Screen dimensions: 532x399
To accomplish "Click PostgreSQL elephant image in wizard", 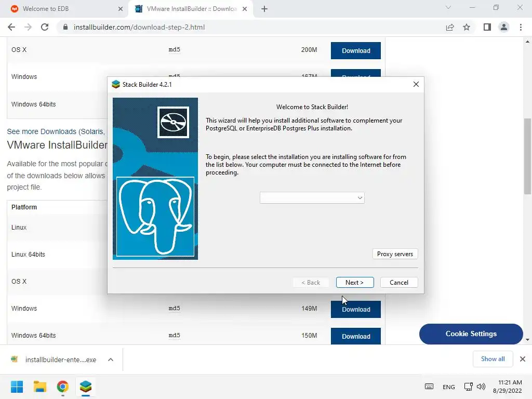I will pyautogui.click(x=155, y=217).
